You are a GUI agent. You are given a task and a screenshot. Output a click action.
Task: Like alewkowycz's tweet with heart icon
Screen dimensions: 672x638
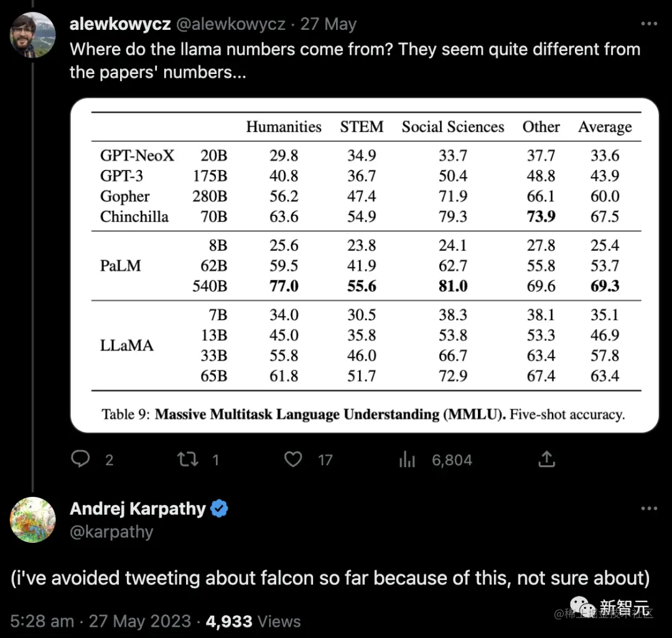pos(293,460)
